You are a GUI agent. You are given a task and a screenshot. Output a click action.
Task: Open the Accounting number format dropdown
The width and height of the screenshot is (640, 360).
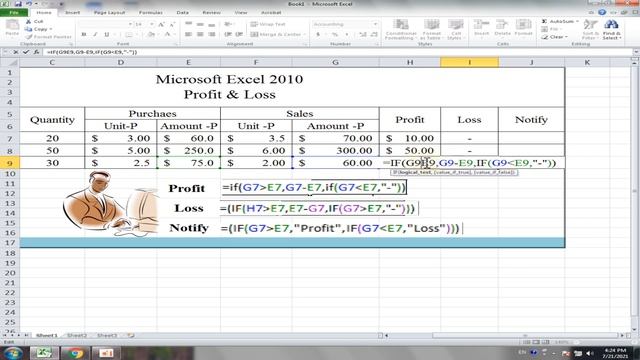pos(375,24)
